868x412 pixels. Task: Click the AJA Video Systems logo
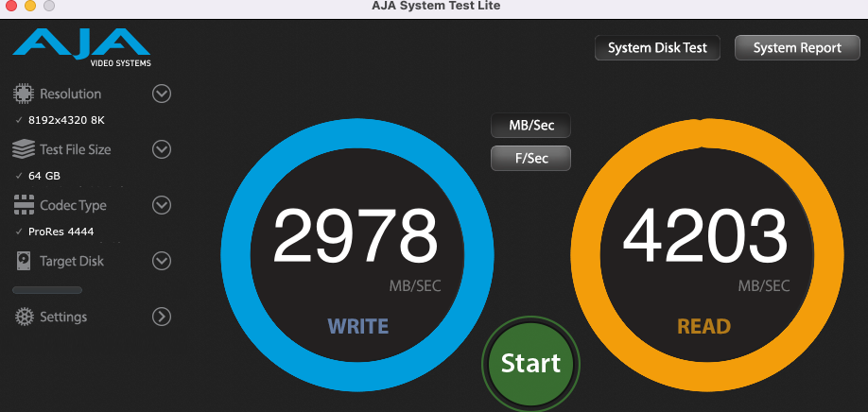pos(82,48)
